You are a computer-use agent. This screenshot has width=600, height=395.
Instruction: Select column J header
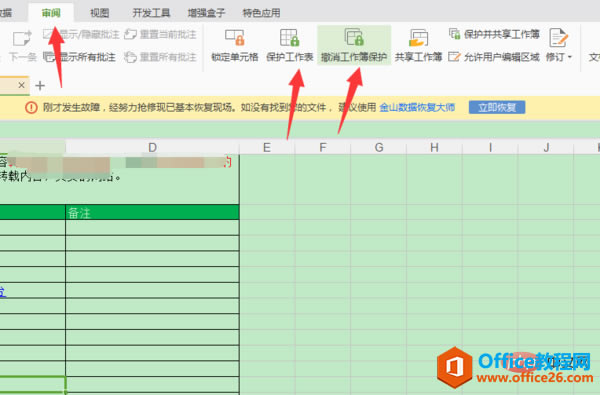tap(546, 147)
